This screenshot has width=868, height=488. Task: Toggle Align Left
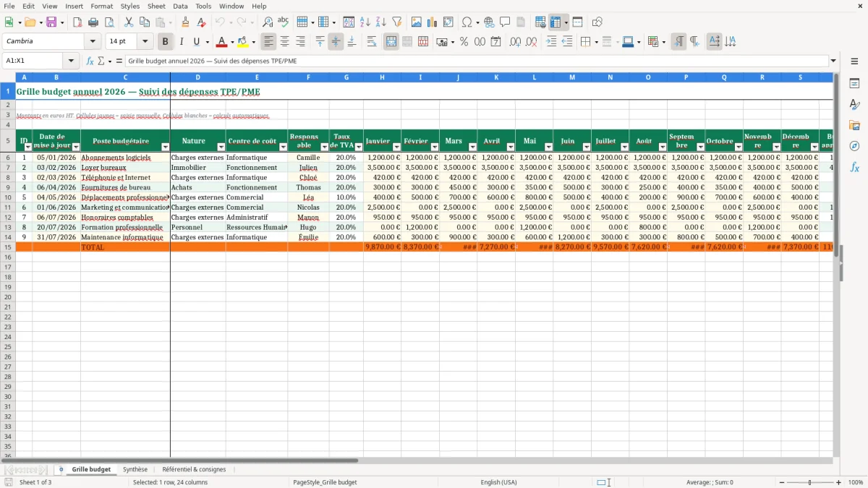tap(268, 42)
